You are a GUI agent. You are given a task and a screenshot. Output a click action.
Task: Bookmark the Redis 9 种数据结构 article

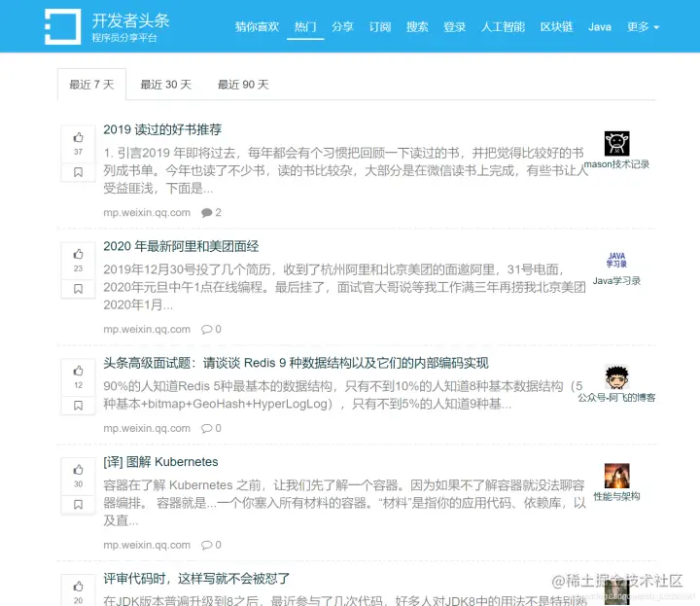78,406
